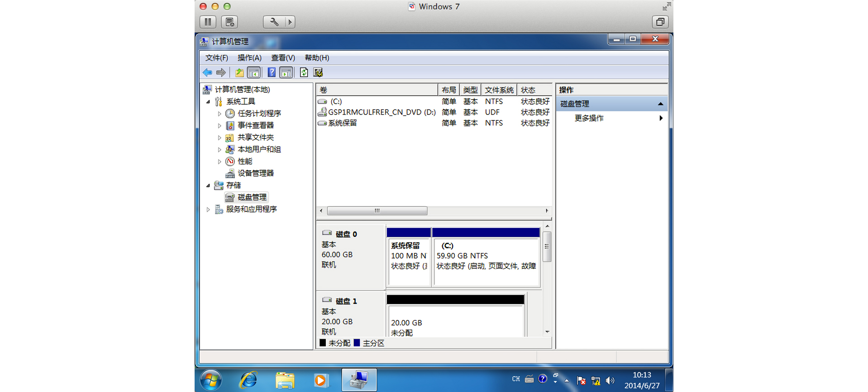Select 磁盘管理 in the tree
This screenshot has height=392, width=868.
click(252, 197)
